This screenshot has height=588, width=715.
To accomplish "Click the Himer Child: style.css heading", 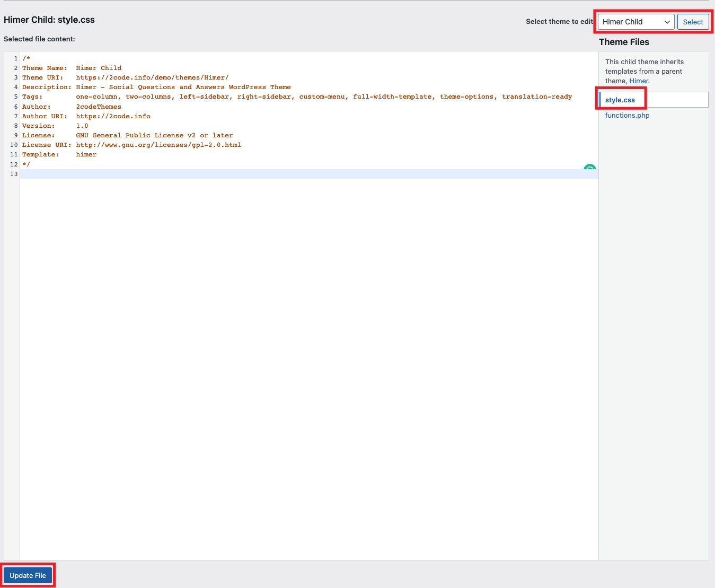I will [49, 20].
